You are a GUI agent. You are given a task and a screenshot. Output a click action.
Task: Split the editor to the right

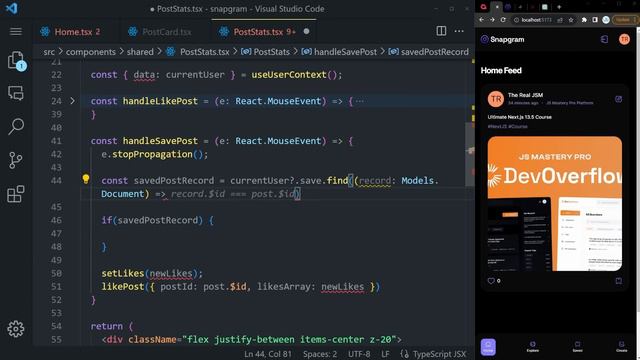click(x=441, y=31)
